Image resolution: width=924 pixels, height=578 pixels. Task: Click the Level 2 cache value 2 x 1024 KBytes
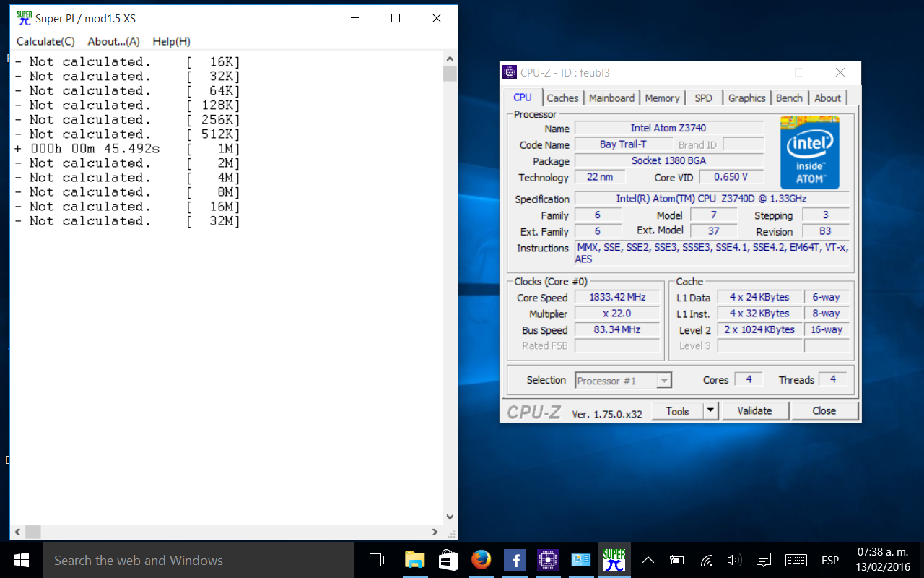(759, 329)
